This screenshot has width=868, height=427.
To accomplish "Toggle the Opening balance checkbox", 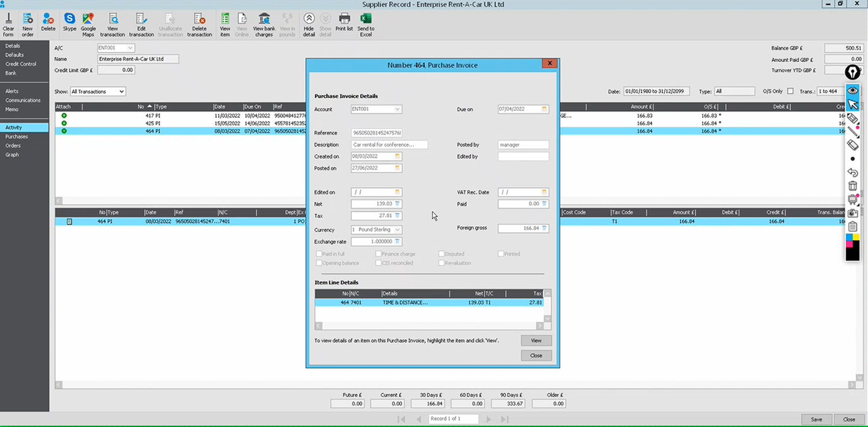I will (319, 263).
